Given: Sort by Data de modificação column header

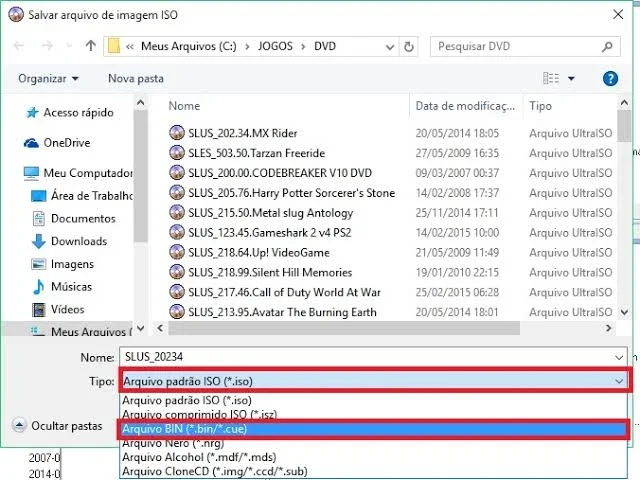Looking at the screenshot, I should [x=465, y=106].
